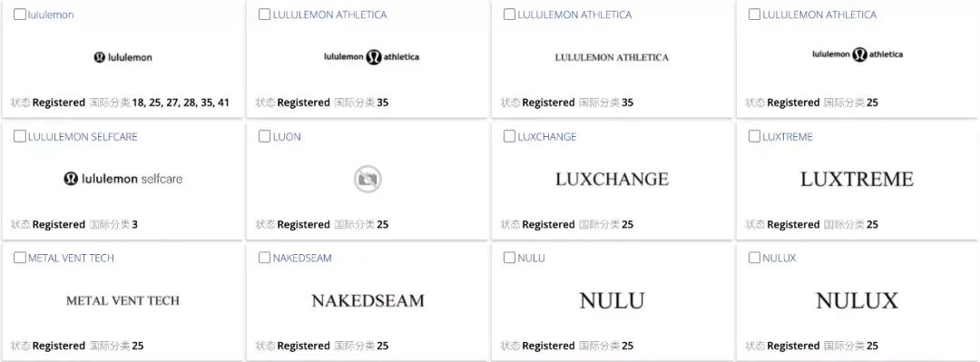Select the NAKEDSEAM checkbox
This screenshot has height=362, width=980.
265,258
